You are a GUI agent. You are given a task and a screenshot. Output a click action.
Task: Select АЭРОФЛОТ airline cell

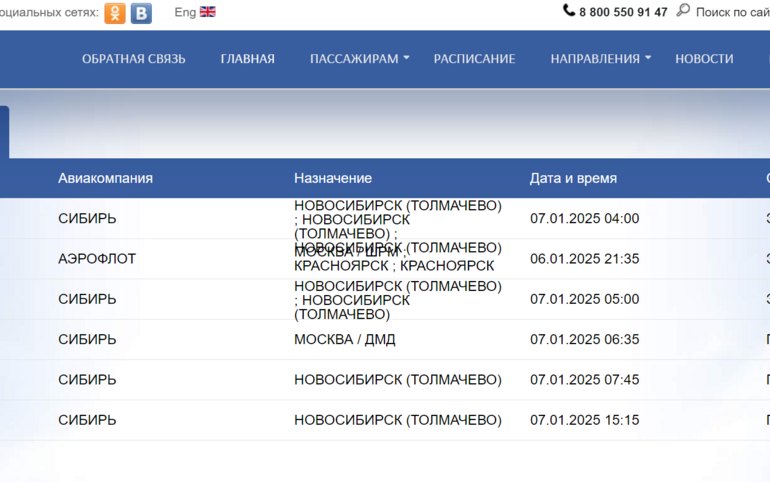click(x=97, y=259)
